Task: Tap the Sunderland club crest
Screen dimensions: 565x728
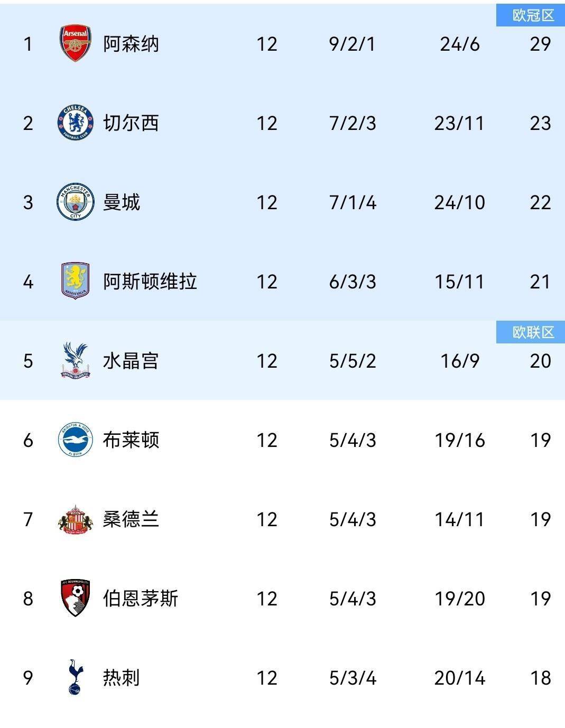Action: tap(75, 519)
